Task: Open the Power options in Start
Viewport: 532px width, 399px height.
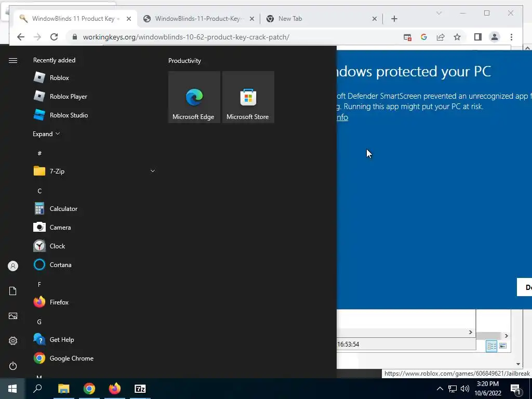Action: coord(13,366)
